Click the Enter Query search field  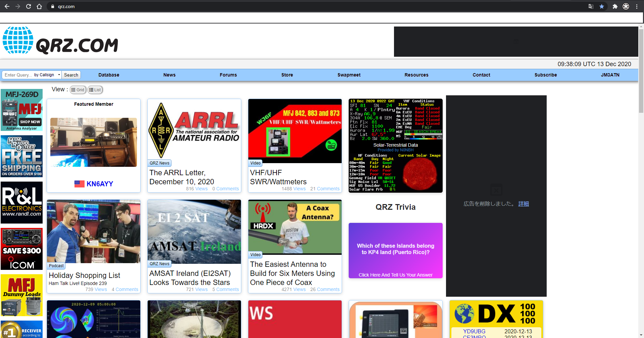(18, 75)
